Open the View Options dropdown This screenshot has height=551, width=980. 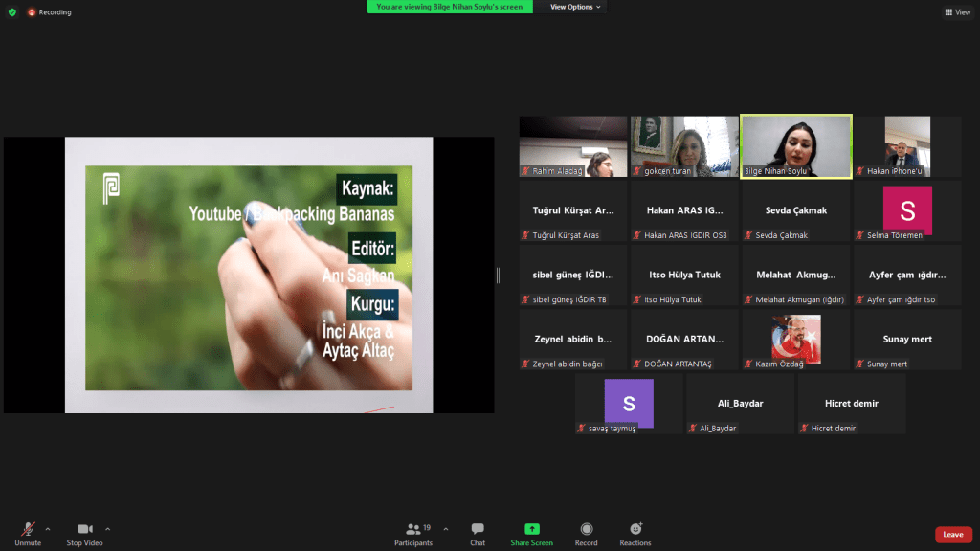575,7
